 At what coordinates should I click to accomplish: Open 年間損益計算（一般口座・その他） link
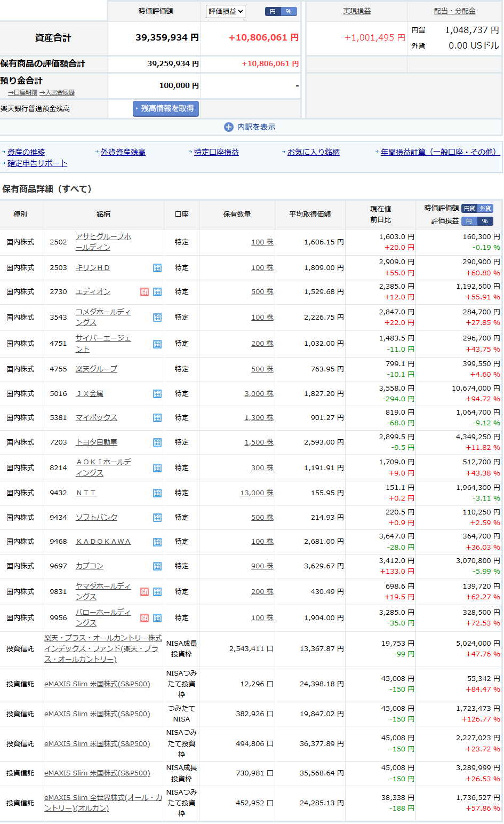coord(440,152)
